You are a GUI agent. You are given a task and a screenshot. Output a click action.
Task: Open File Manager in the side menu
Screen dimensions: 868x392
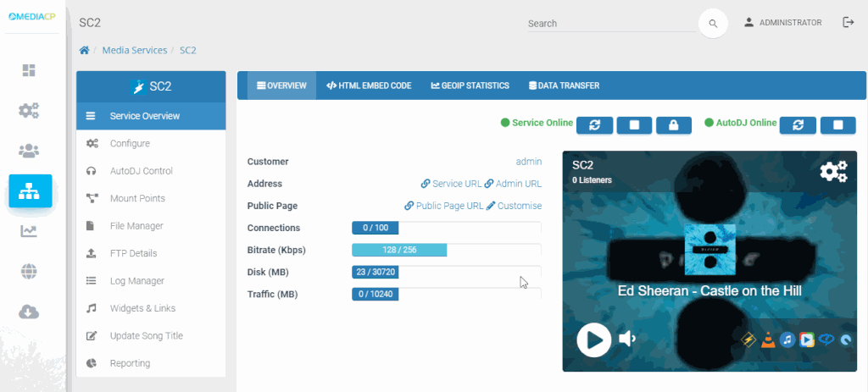coord(151,225)
